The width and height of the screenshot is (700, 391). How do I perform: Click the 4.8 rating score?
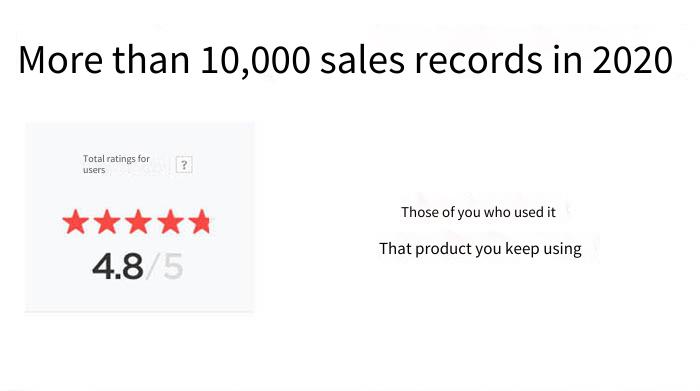[118, 266]
